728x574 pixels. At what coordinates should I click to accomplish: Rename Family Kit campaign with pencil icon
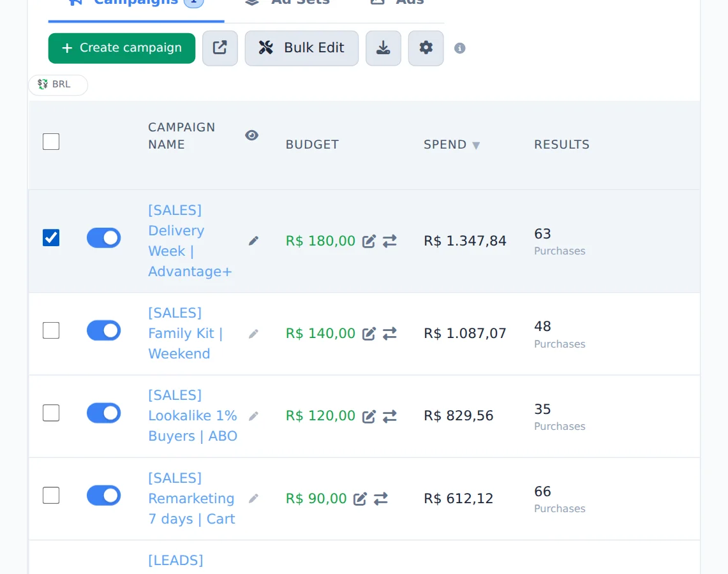(253, 334)
